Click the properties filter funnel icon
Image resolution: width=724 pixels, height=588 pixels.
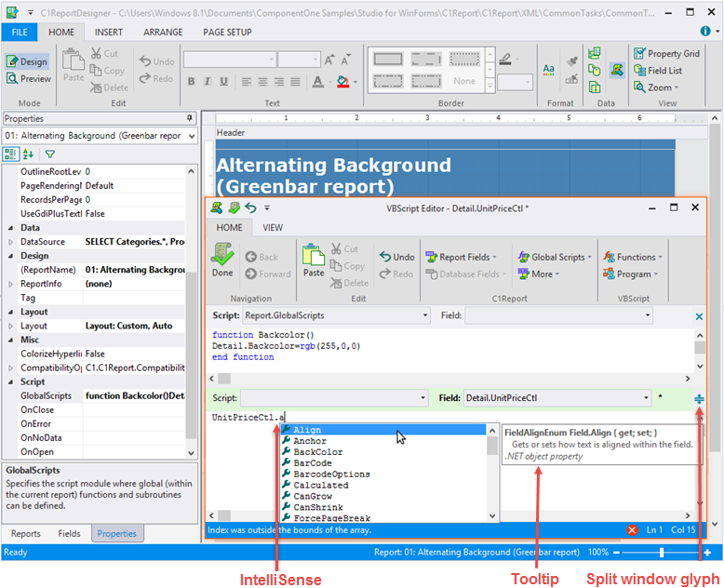50,154
